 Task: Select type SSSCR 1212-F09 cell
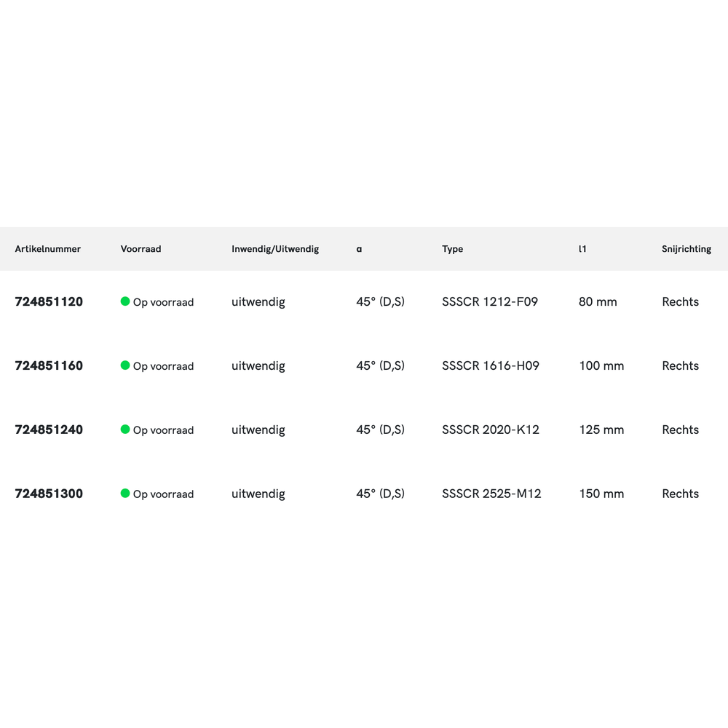tap(490, 302)
